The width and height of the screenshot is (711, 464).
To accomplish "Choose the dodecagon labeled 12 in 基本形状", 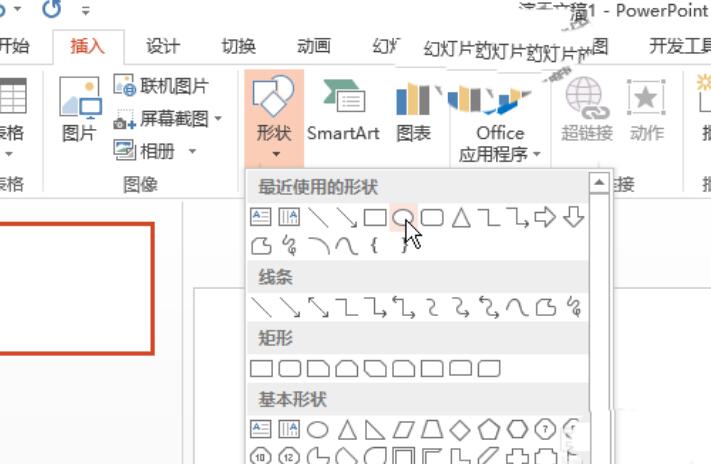I will (289, 456).
